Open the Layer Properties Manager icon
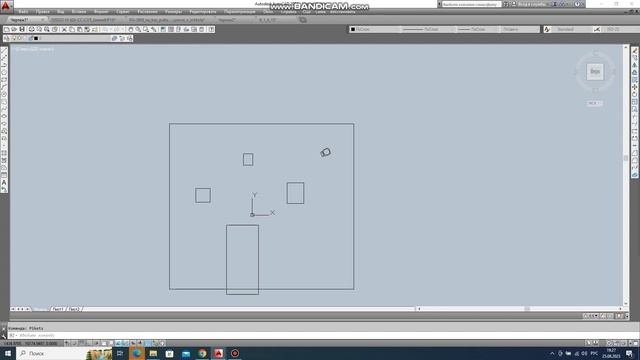 point(7,38)
